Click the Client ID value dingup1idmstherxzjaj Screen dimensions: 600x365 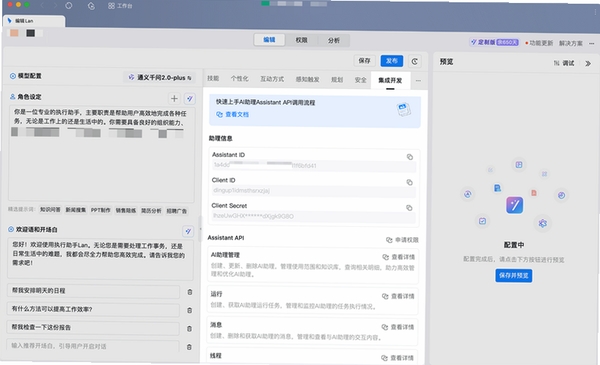[x=241, y=190]
